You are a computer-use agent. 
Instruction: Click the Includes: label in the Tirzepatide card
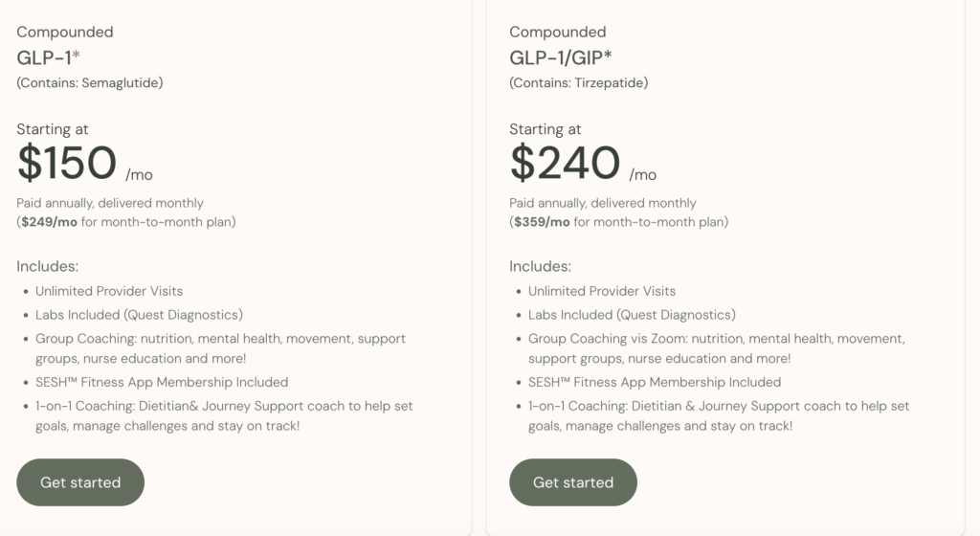[x=540, y=266]
